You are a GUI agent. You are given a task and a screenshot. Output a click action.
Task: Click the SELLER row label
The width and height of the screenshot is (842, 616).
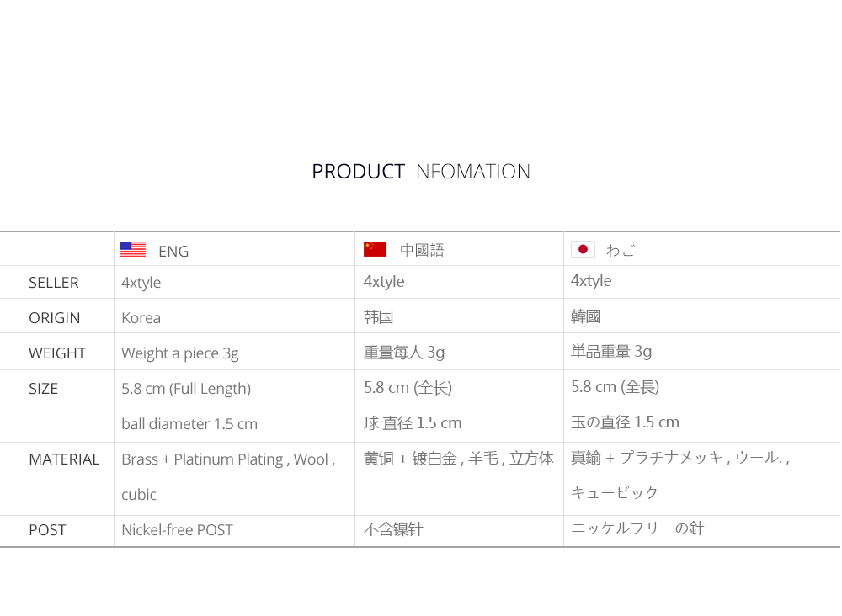(x=54, y=283)
